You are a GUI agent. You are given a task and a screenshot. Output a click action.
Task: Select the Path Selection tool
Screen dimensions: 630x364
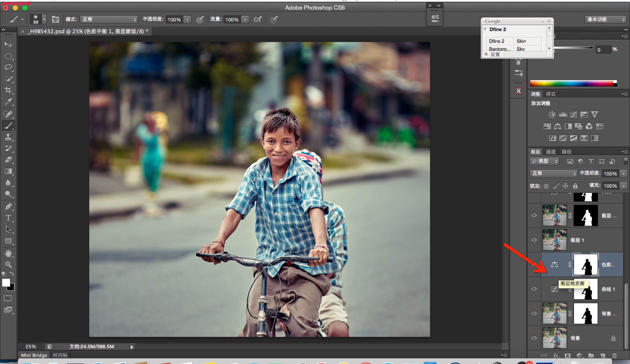8,229
